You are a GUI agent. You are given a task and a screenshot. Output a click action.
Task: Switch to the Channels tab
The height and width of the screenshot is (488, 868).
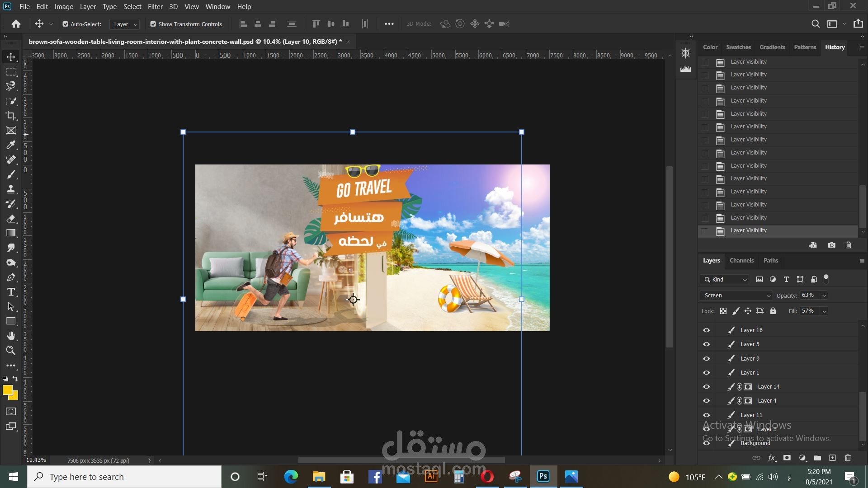point(741,261)
